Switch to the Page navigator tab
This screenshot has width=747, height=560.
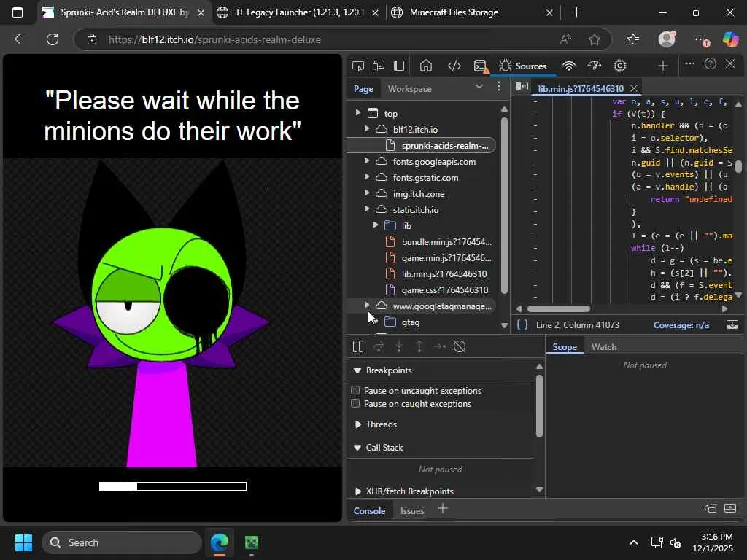pyautogui.click(x=363, y=89)
